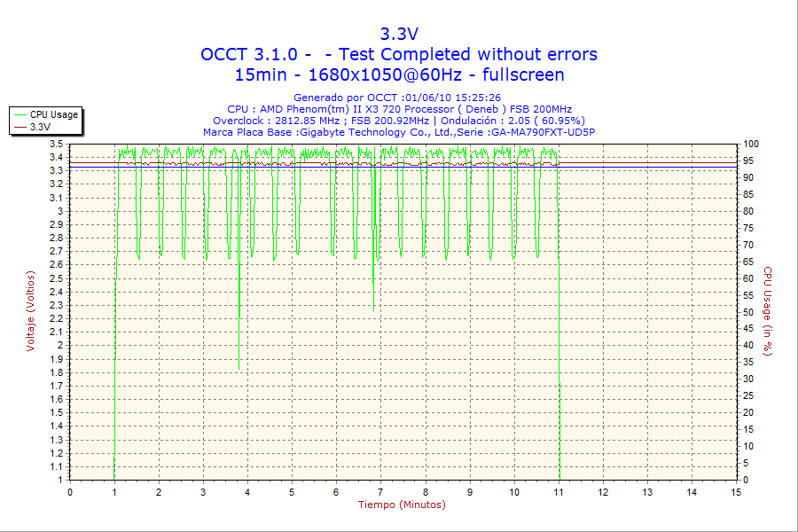The width and height of the screenshot is (798, 532).
Task: Click the 3.3V legend entry
Action: (40, 127)
